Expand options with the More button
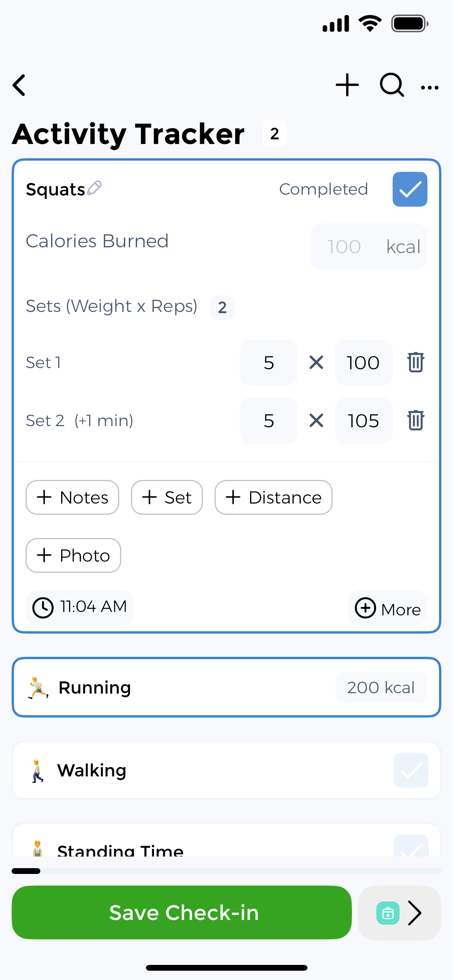The height and width of the screenshot is (980, 453). coord(388,608)
